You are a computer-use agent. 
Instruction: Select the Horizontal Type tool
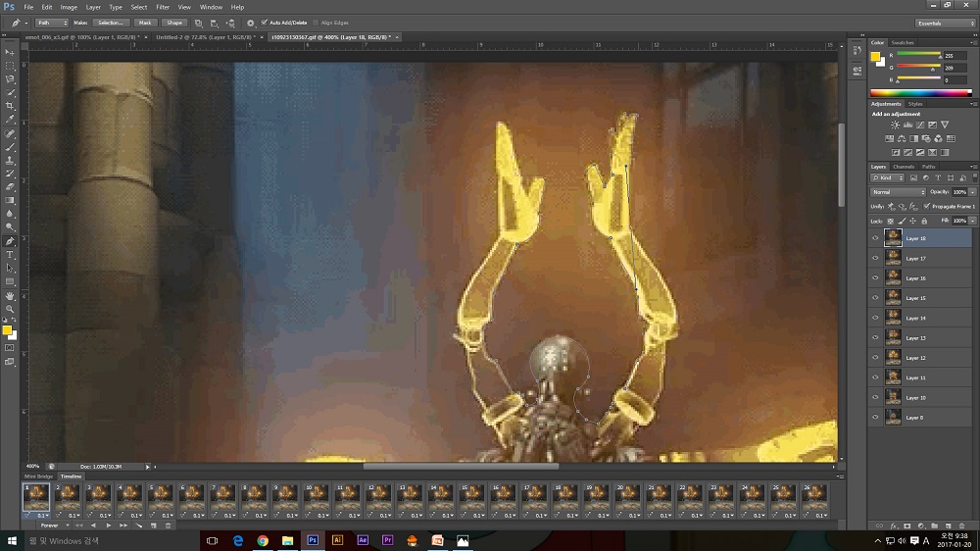point(10,255)
